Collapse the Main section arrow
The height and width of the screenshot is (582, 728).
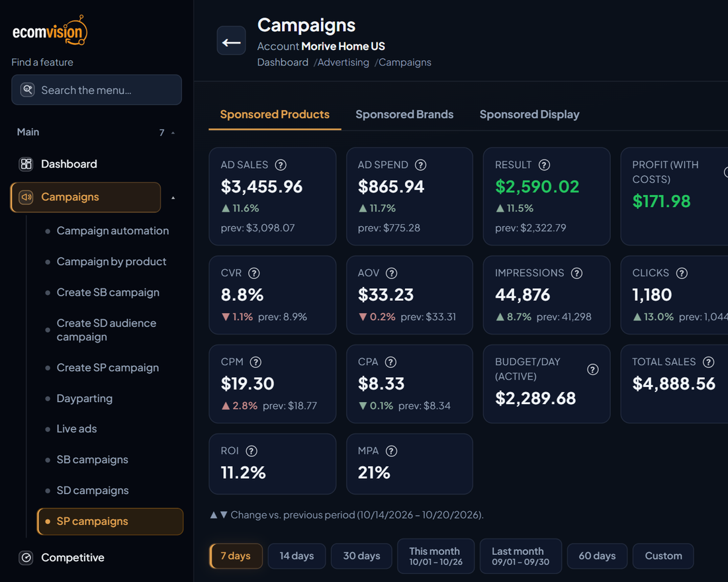[173, 133]
